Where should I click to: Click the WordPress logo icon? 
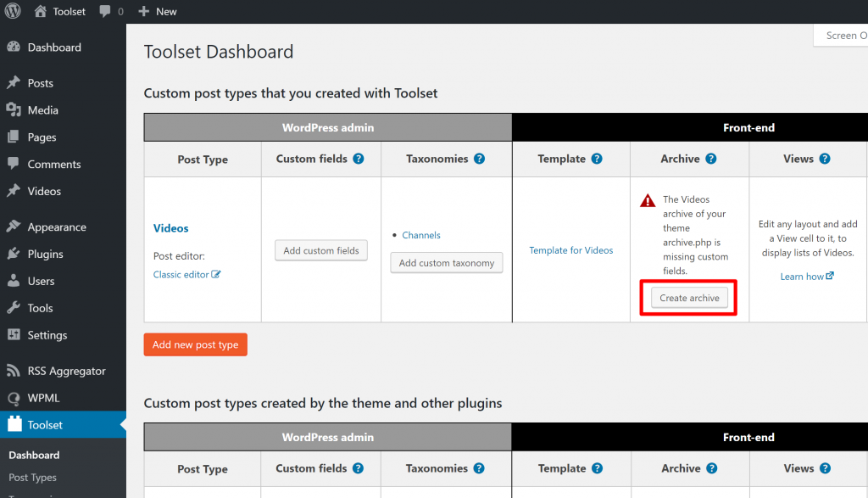pyautogui.click(x=13, y=11)
